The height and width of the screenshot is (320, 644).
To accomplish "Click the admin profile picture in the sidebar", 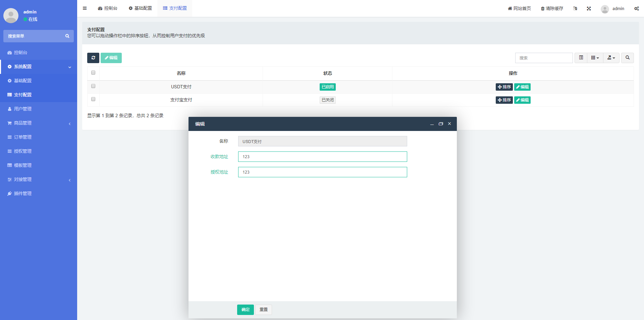I will [11, 15].
